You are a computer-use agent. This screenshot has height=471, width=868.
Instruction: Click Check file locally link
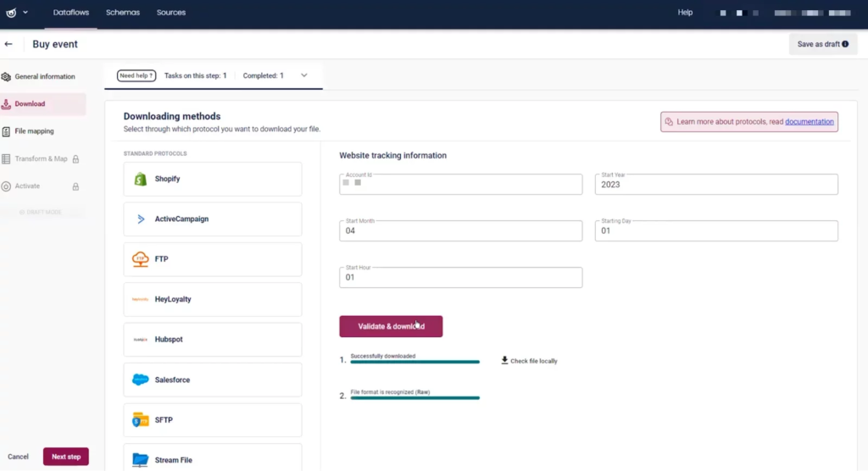[534, 361]
